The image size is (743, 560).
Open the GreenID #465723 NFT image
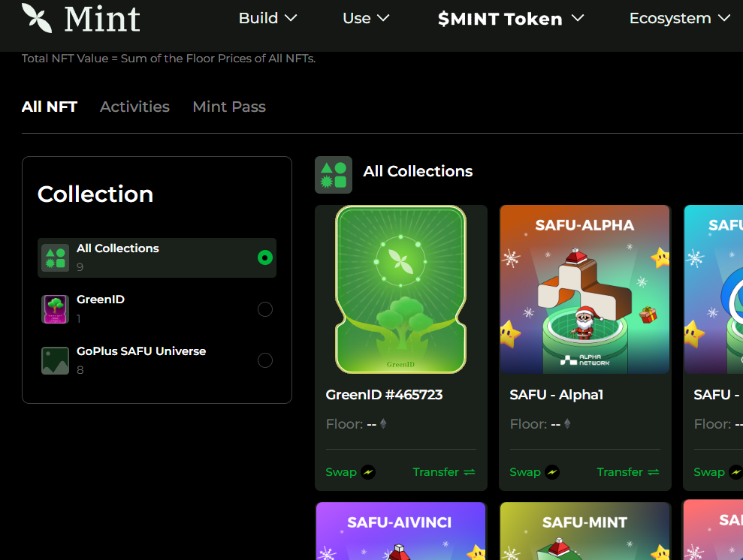tap(401, 289)
